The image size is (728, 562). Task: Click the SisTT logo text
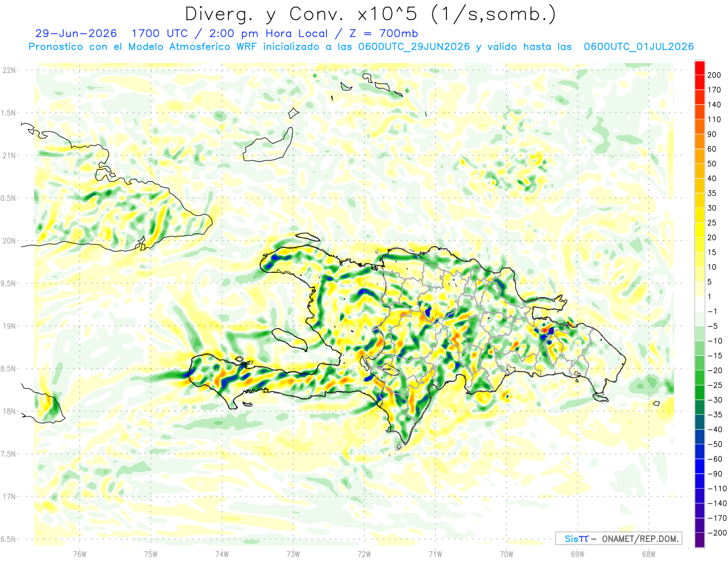coord(576,538)
